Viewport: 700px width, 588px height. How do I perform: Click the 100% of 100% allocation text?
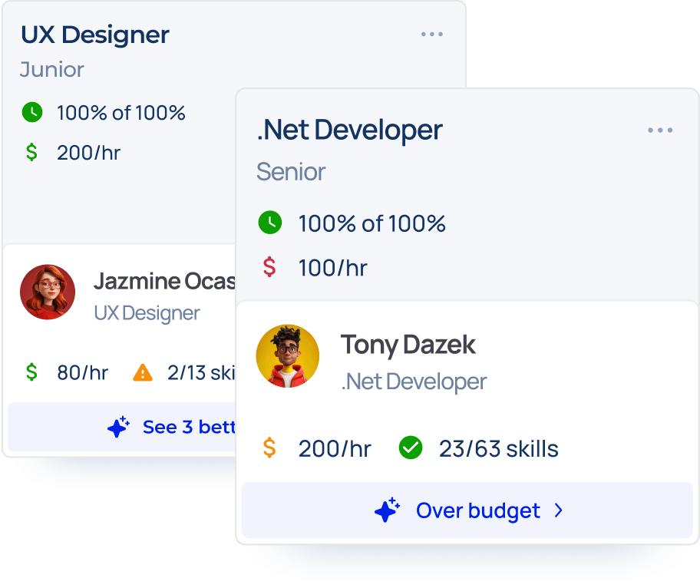point(121,113)
